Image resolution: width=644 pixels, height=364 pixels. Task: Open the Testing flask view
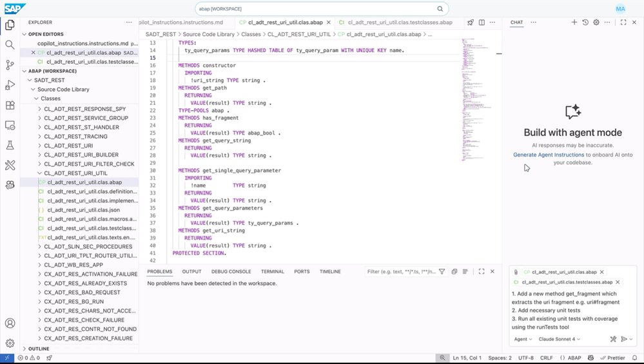tap(10, 145)
